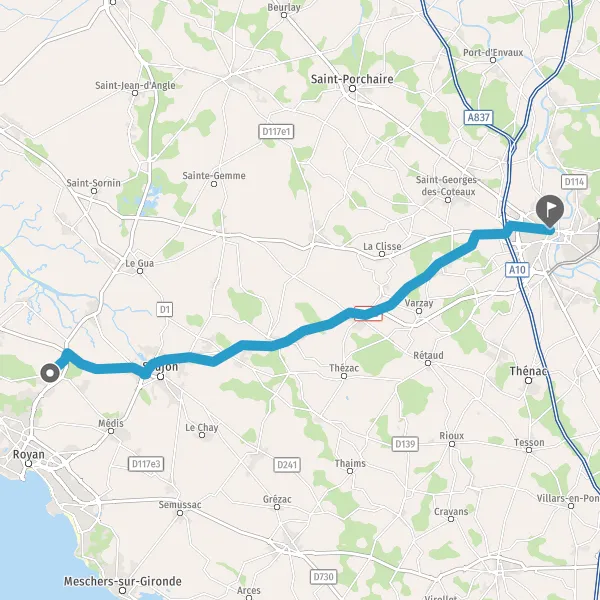Click the destination flag marker

click(550, 211)
